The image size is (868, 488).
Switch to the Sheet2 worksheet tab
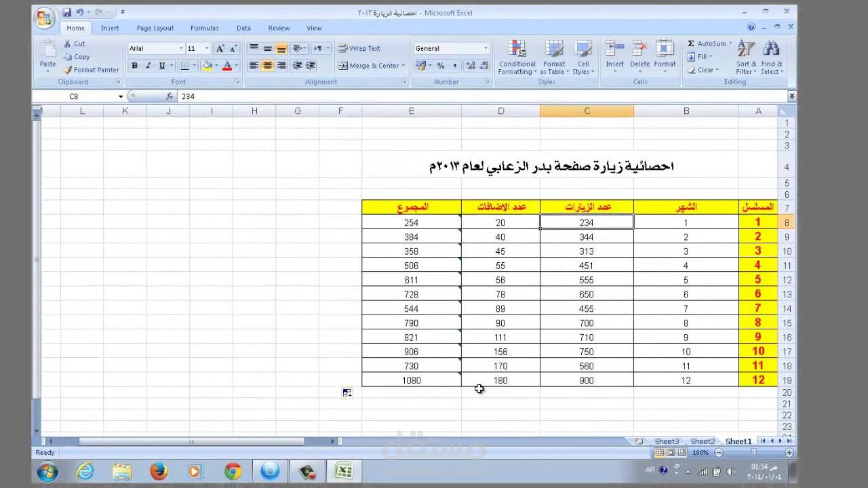coord(703,441)
